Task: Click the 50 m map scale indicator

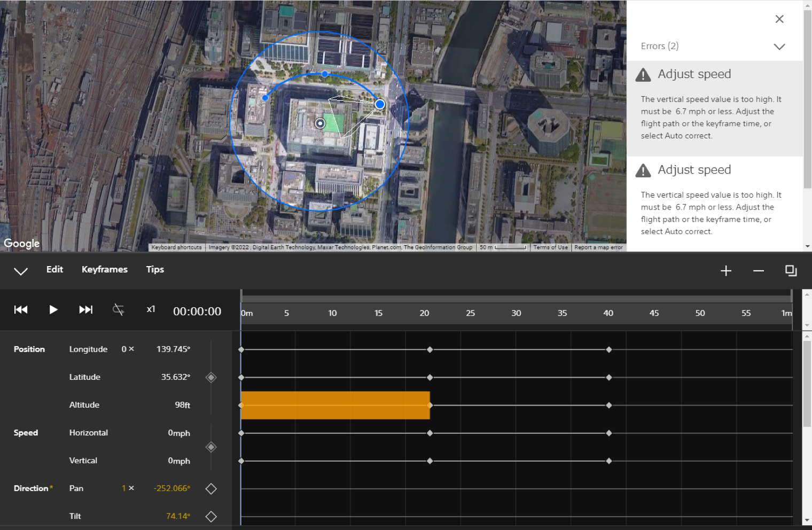Action: click(x=503, y=247)
